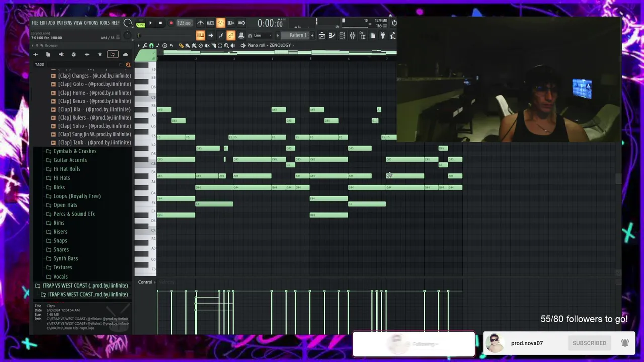Click the notification bell next to SUBSCRIBED
The image size is (644, 362).
click(625, 343)
